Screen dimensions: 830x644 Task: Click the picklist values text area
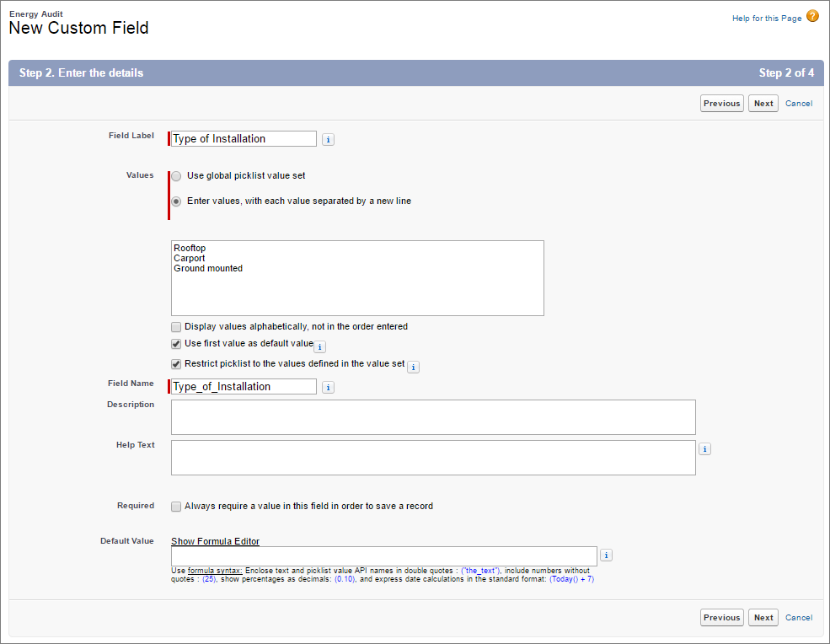click(357, 278)
